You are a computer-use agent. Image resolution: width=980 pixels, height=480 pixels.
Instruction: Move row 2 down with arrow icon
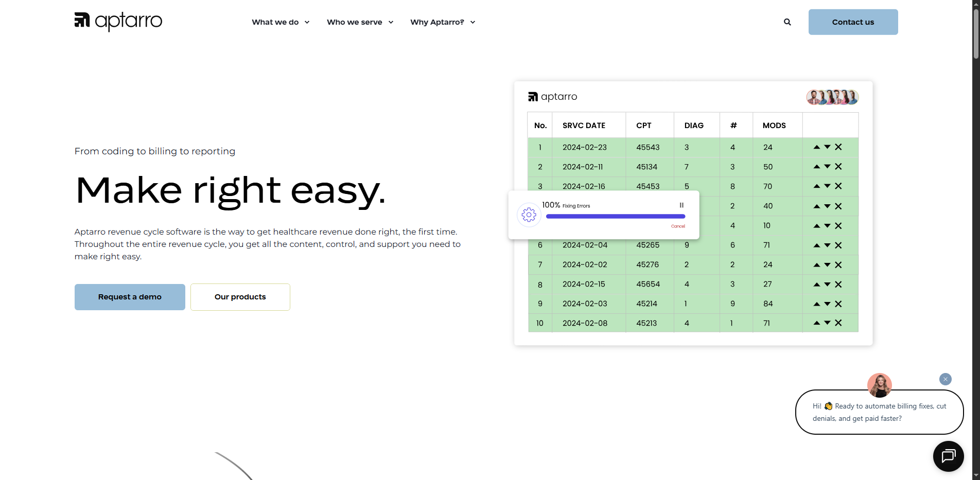(x=828, y=167)
